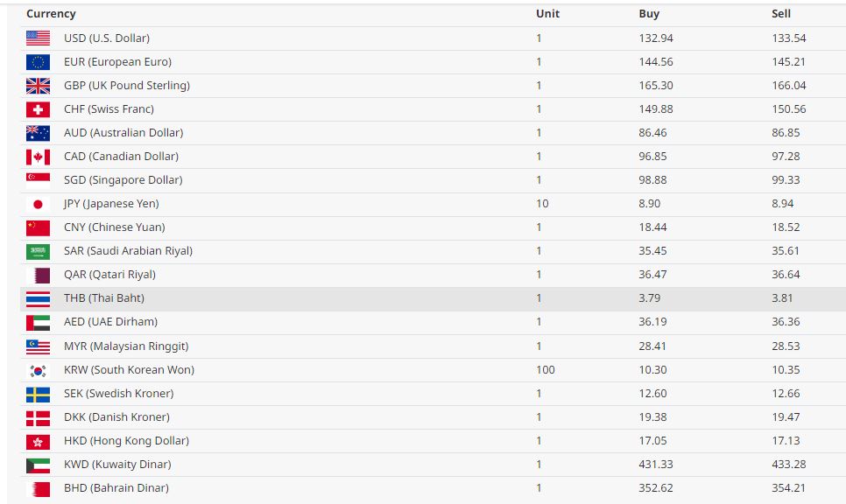Click the United States flag icon
Viewport: 846px width, 504px height.
click(38, 38)
